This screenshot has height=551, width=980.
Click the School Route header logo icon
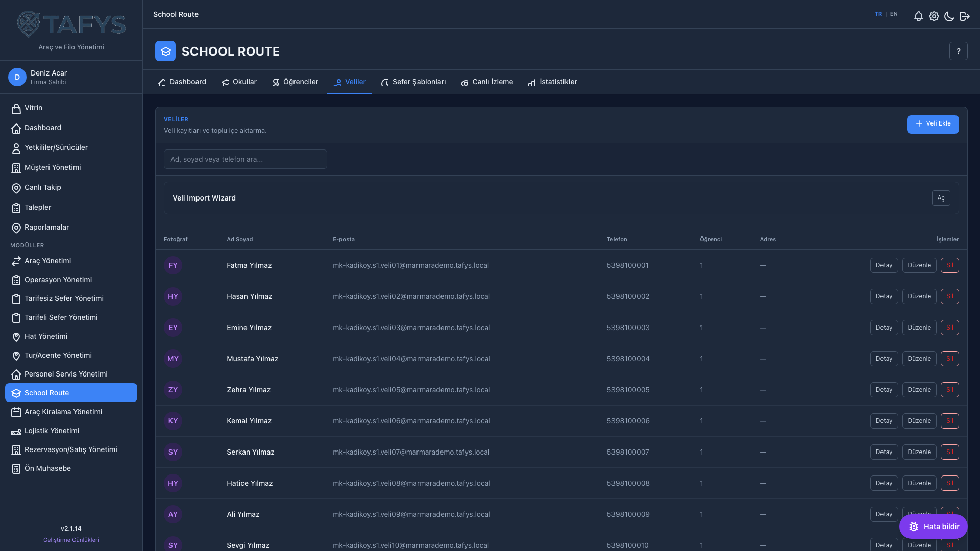tap(165, 51)
